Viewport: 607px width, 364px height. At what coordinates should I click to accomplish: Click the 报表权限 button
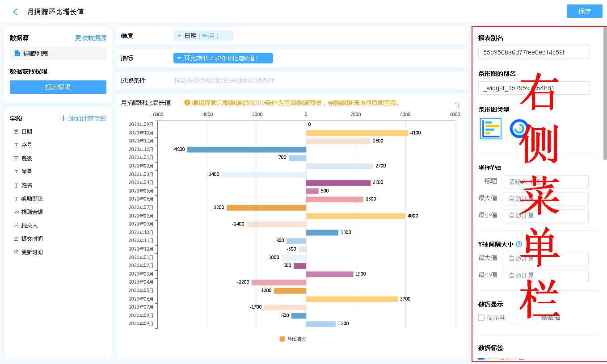point(58,87)
